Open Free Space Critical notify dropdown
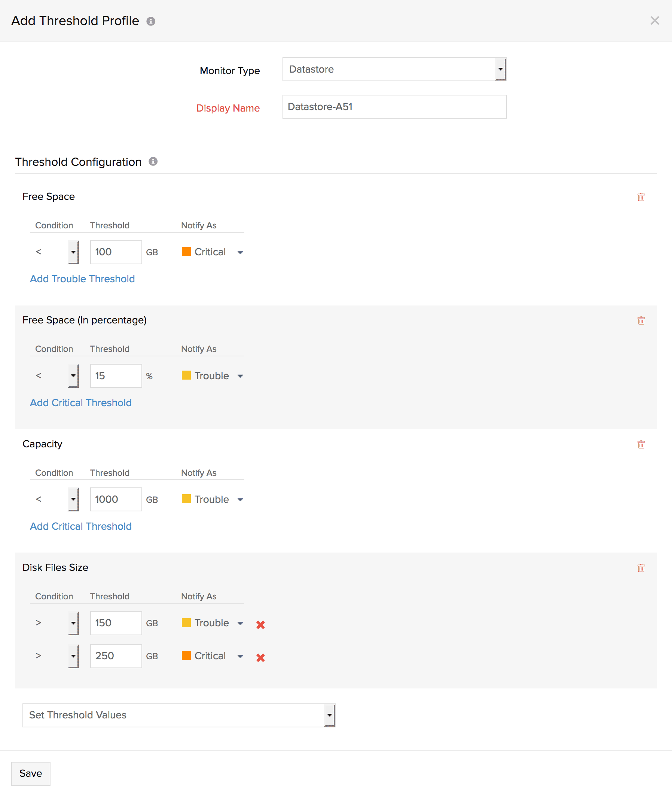This screenshot has width=672, height=797. (x=240, y=252)
